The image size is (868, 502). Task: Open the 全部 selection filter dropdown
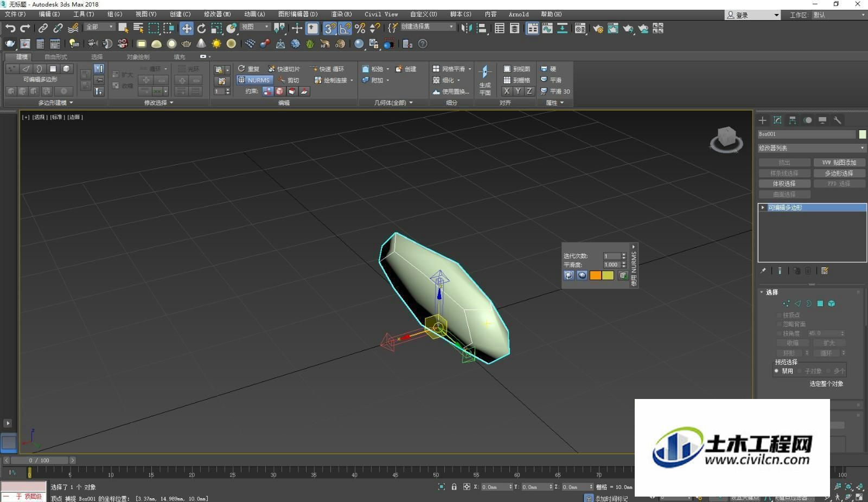pos(99,27)
